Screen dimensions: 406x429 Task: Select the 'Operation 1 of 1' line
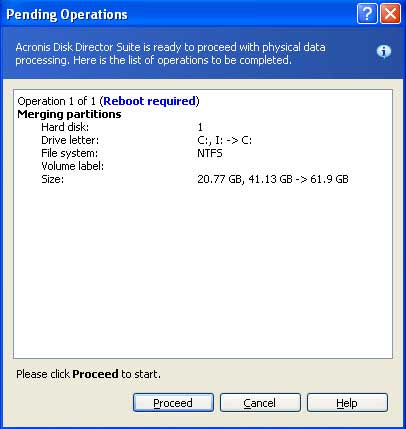pyautogui.click(x=108, y=101)
